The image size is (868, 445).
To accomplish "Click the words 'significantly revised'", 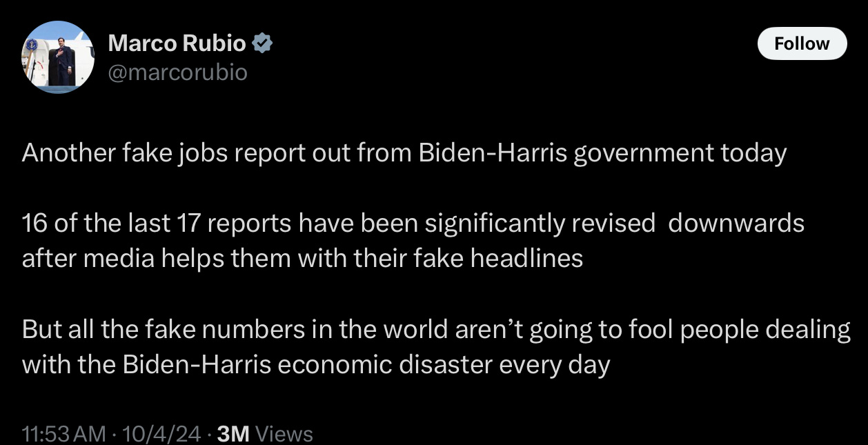I will point(540,224).
